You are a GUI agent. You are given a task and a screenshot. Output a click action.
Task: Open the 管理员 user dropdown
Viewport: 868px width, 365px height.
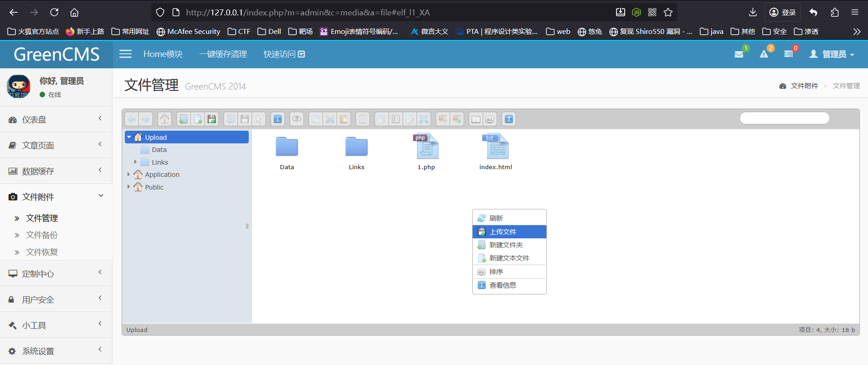pyautogui.click(x=832, y=54)
